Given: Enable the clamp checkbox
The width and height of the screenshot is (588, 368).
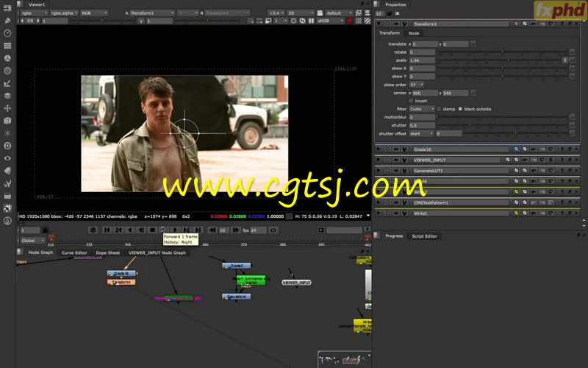Looking at the screenshot, I should click(x=439, y=109).
